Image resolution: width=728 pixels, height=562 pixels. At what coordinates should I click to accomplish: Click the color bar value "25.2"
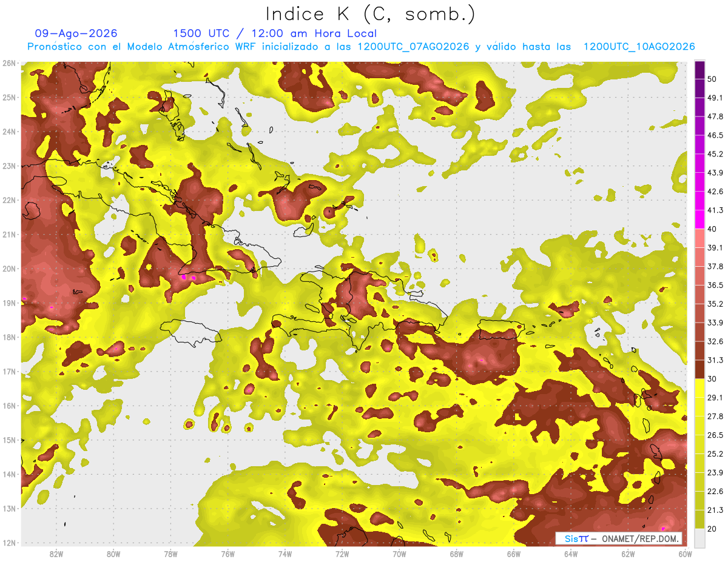pos(715,453)
